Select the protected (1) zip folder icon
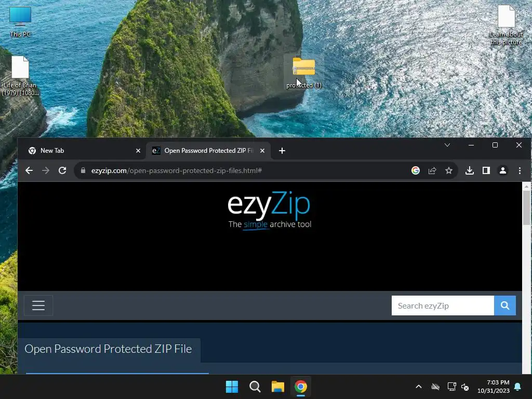 tap(303, 72)
